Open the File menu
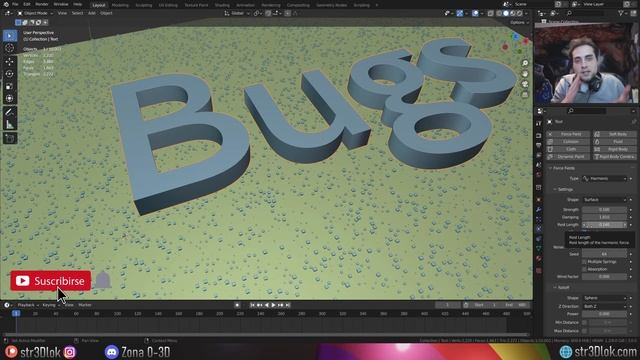This screenshot has width=640, height=360. [15, 4]
